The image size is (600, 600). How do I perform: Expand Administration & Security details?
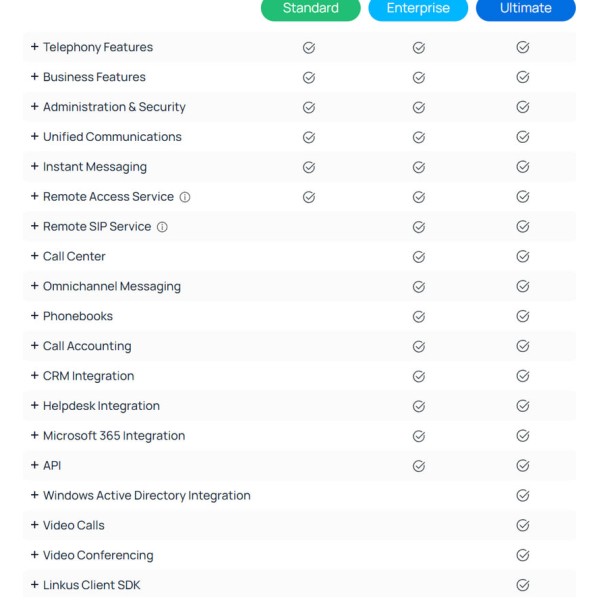point(34,106)
